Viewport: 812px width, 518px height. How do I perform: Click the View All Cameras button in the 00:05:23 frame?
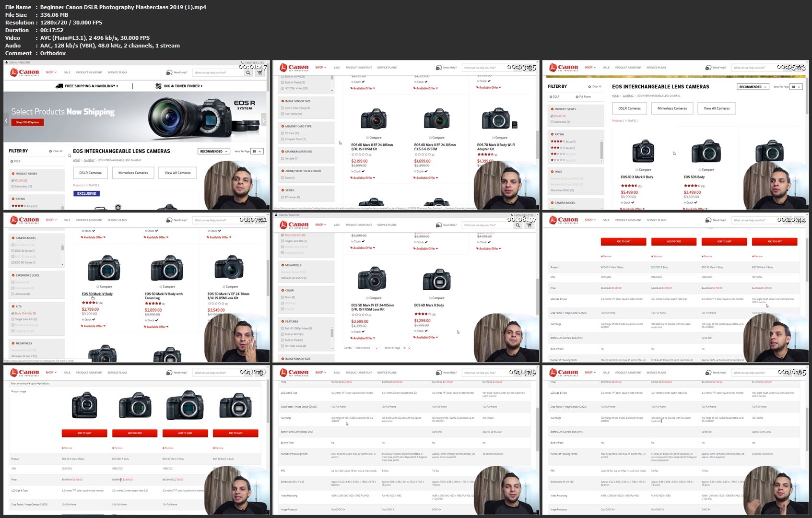717,108
